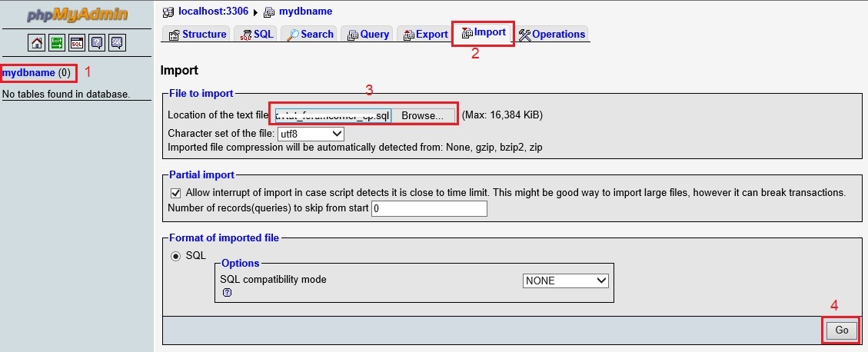Click the help icon under SQL compatibility mode
Viewport: 868px width, 352px height.
tap(227, 293)
